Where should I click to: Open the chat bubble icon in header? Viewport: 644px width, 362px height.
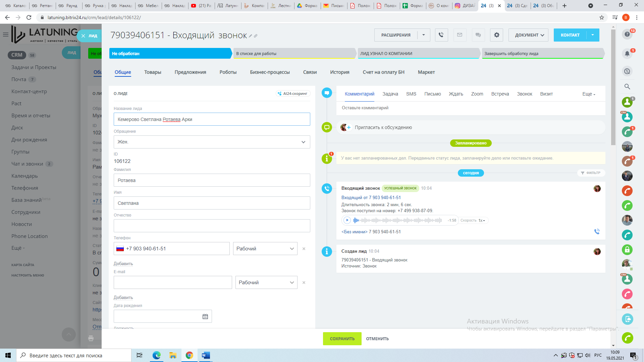point(478,35)
